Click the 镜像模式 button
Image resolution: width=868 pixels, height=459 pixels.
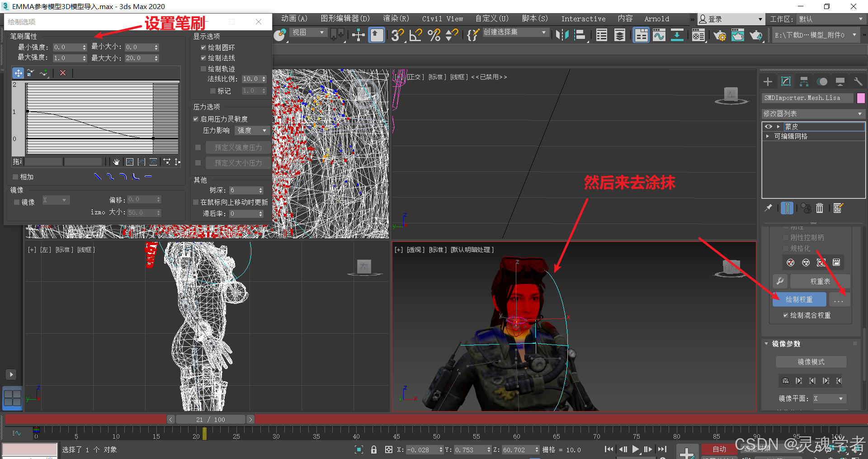tap(811, 362)
